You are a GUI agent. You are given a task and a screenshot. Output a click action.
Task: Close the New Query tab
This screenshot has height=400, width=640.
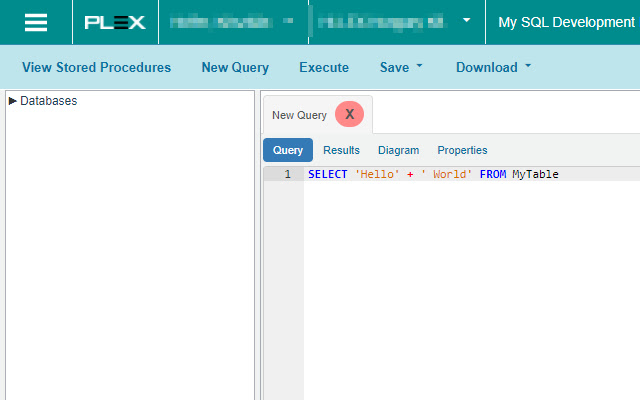click(x=349, y=114)
